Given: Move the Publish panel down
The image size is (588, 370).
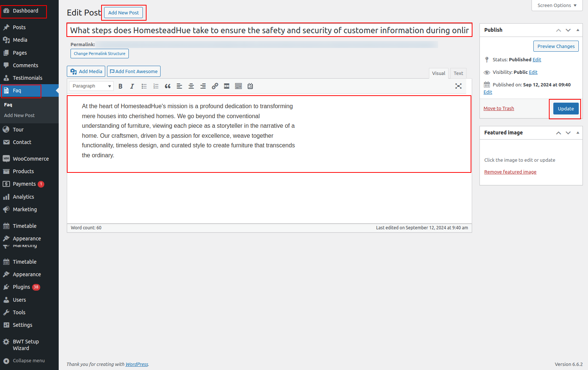Looking at the screenshot, I should click(568, 30).
